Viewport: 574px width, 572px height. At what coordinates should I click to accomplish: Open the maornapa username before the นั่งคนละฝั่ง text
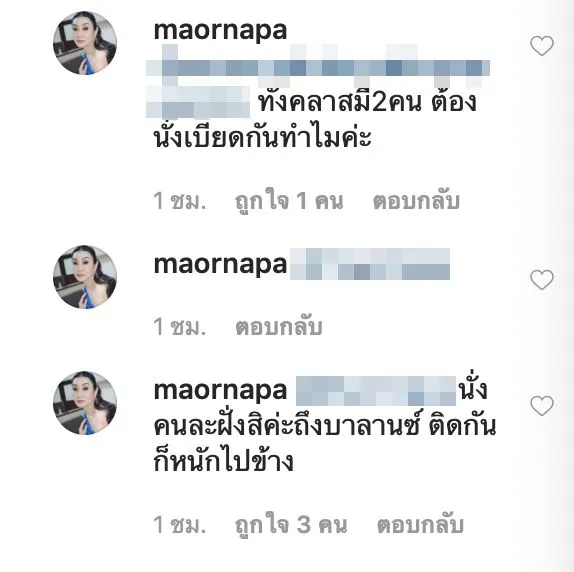[220, 390]
